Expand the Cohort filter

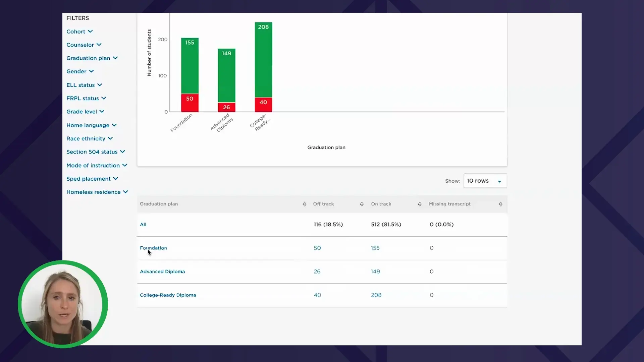click(x=79, y=32)
